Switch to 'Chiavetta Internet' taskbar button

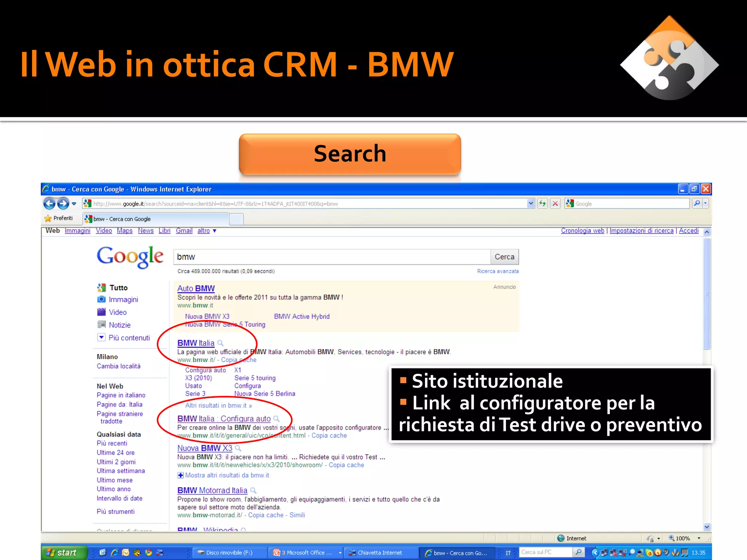tap(381, 553)
